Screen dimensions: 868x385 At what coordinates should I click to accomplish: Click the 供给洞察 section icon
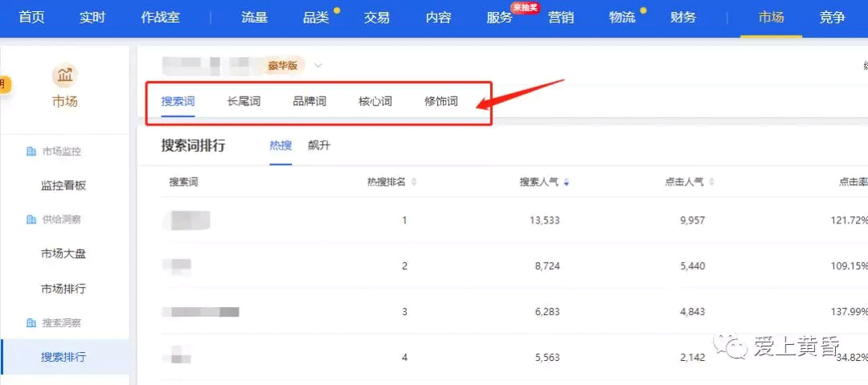(x=31, y=219)
